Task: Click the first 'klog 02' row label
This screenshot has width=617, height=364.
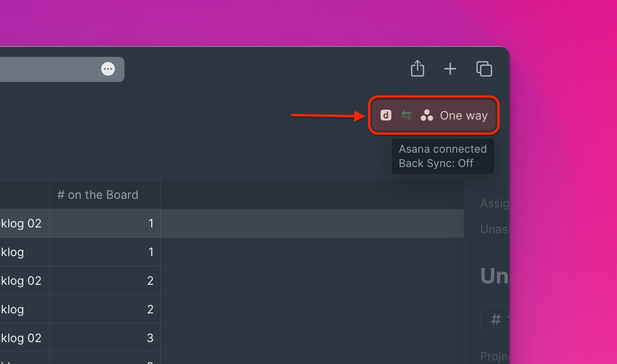Action: coord(21,223)
